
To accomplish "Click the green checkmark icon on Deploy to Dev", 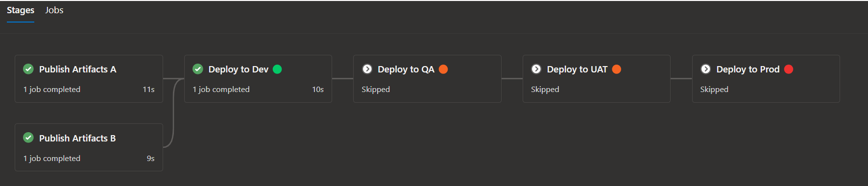I will pos(198,69).
